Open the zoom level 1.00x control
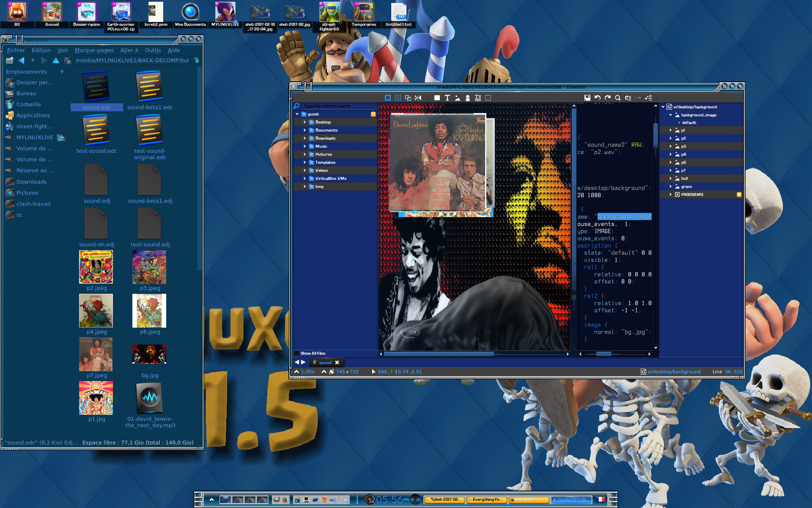The image size is (812, 508). coord(305,372)
